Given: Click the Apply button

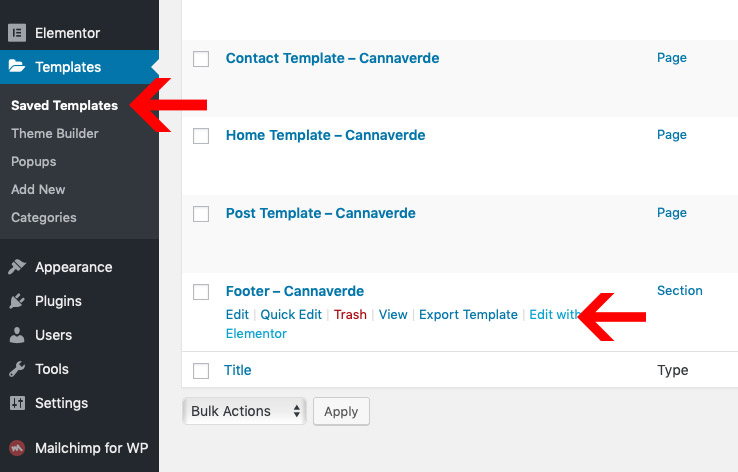Looking at the screenshot, I should click(x=341, y=411).
